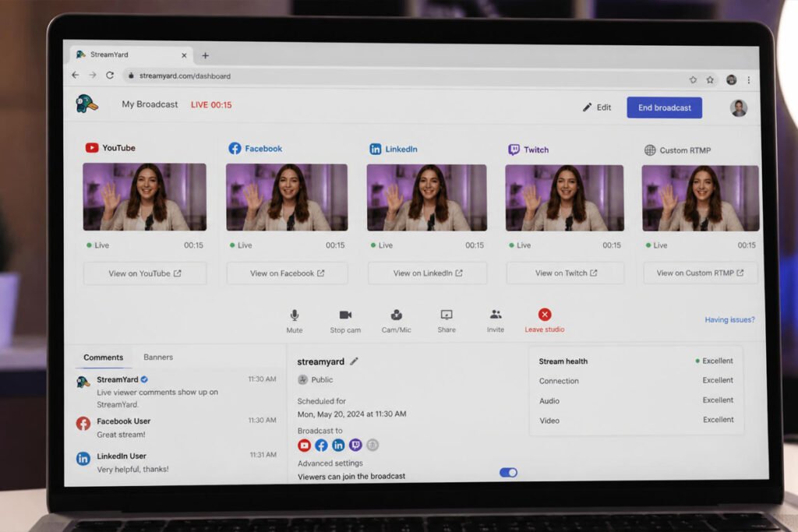
Task: Click the StreamYard verified comment entry
Action: tap(176, 392)
